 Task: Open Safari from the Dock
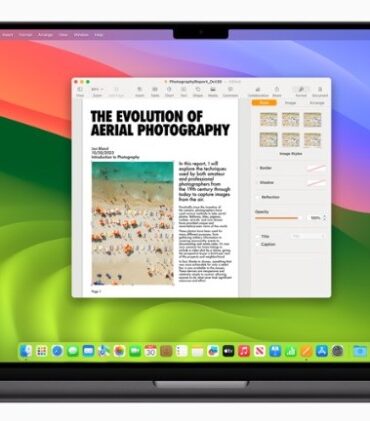[x=57, y=351]
